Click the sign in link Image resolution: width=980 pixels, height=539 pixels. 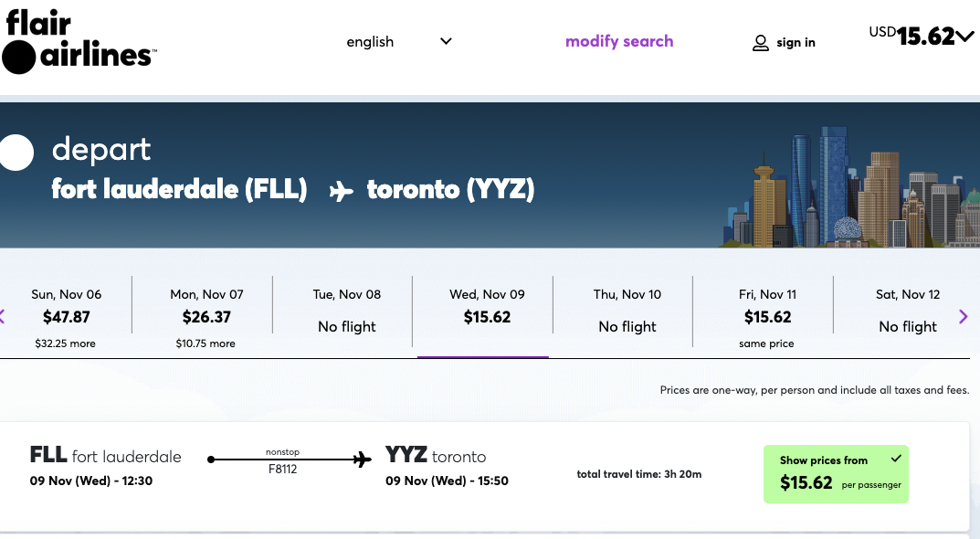coord(796,43)
